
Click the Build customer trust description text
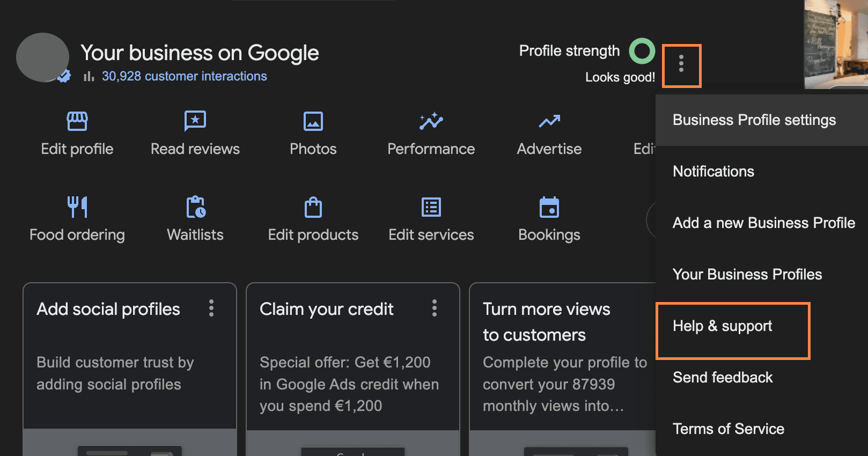115,373
